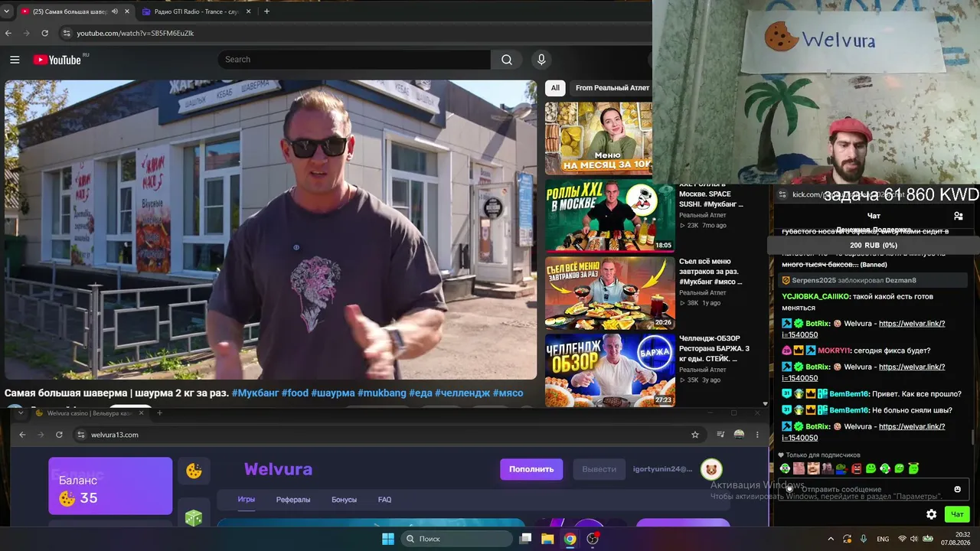Click the #шаурма hashtag in the video title
Viewport: 980px width, 551px height.
tap(333, 393)
